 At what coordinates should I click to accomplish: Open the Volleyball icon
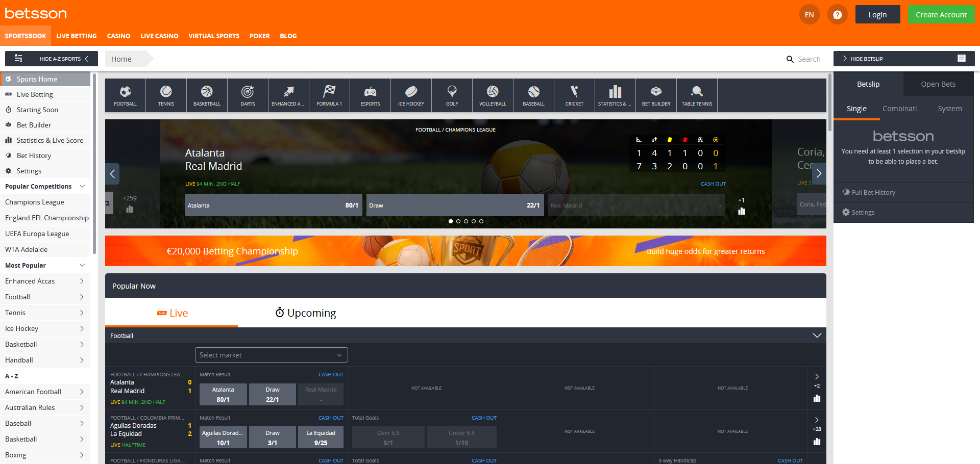(x=493, y=95)
